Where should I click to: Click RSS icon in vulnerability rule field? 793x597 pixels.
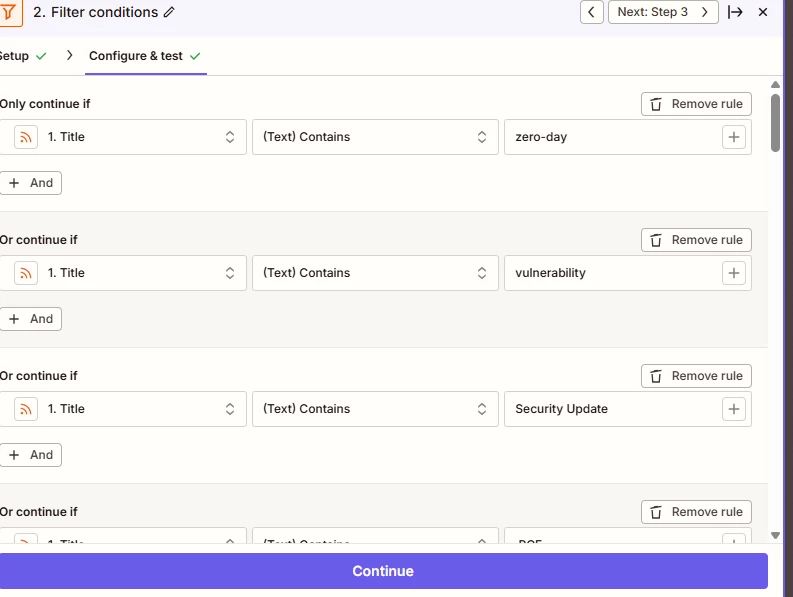point(26,273)
